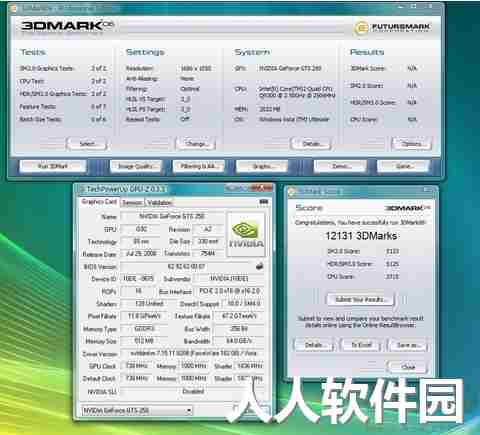
Task: Click the GPU-Z screenshot camera icon
Action: pyautogui.click(x=264, y=202)
